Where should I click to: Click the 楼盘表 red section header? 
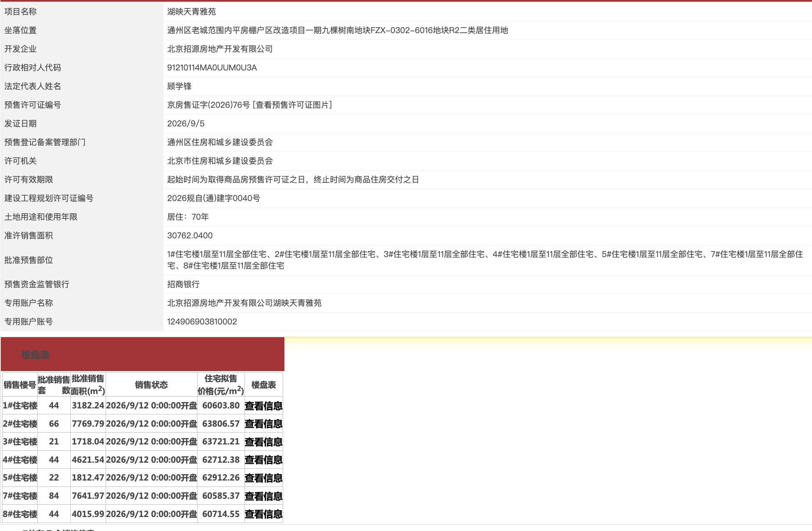[x=142, y=354]
